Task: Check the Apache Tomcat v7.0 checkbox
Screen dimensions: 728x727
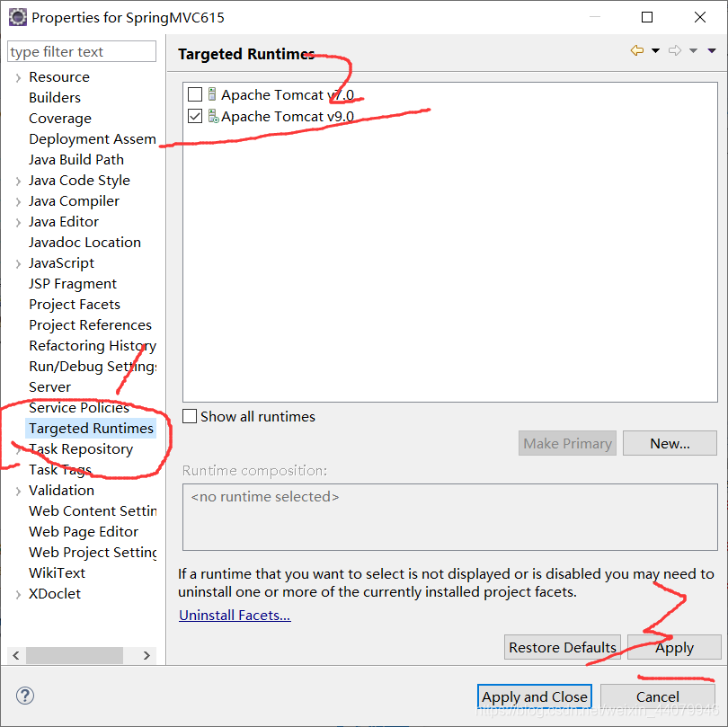Action: (x=195, y=94)
